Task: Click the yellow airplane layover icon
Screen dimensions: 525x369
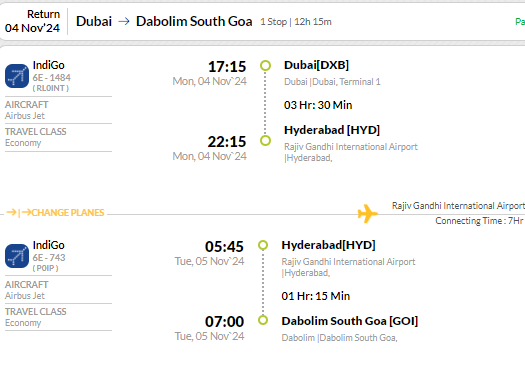Action: [368, 213]
